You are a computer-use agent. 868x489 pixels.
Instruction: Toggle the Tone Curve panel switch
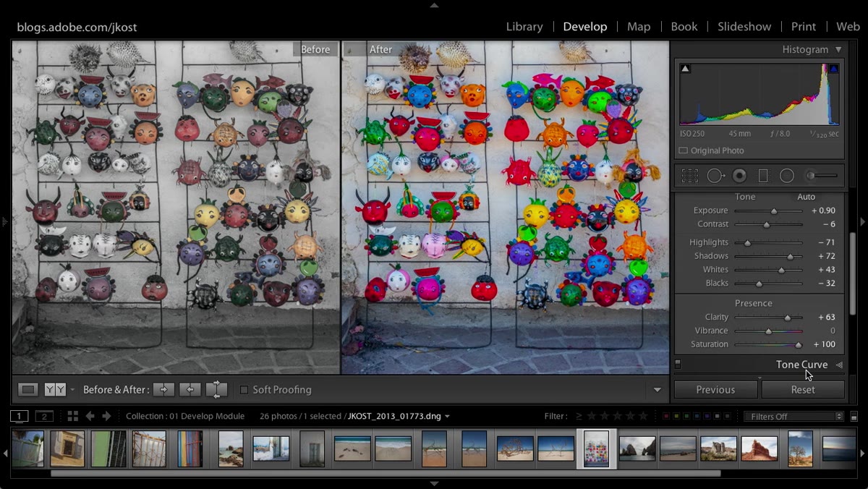click(x=678, y=365)
